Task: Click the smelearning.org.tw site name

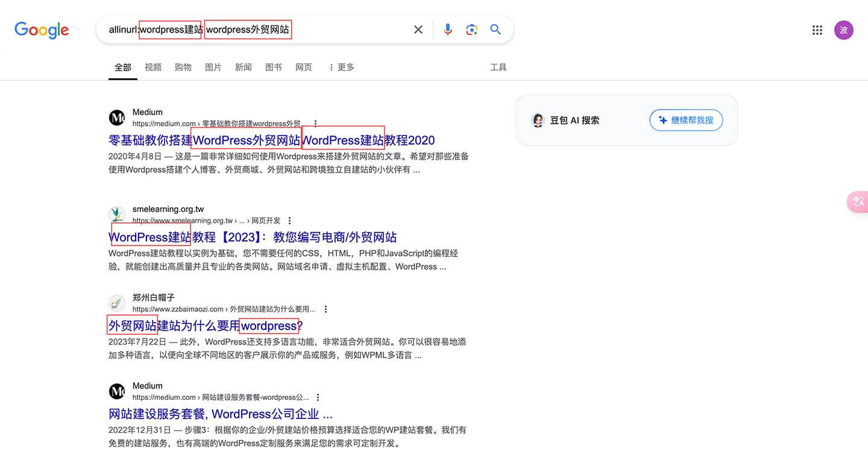Action: 168,209
